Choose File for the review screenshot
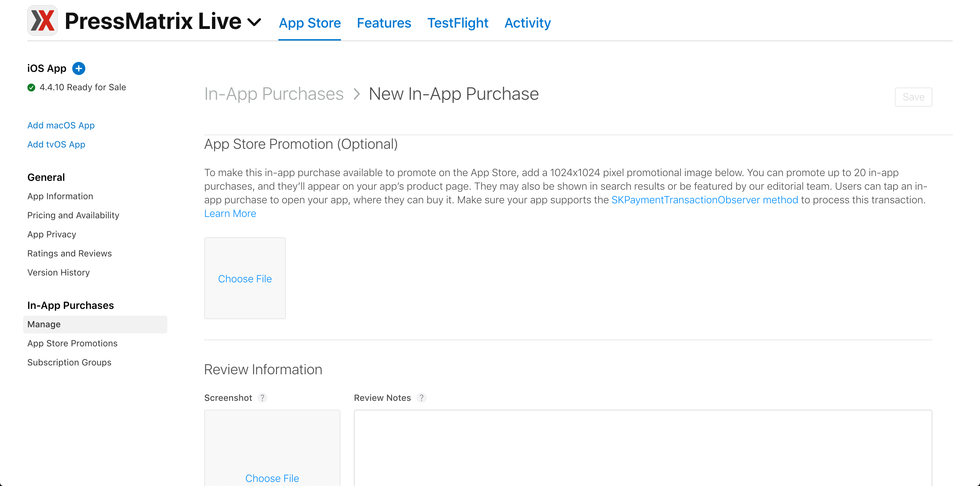Screen dimensions: 980x486 click(272, 479)
